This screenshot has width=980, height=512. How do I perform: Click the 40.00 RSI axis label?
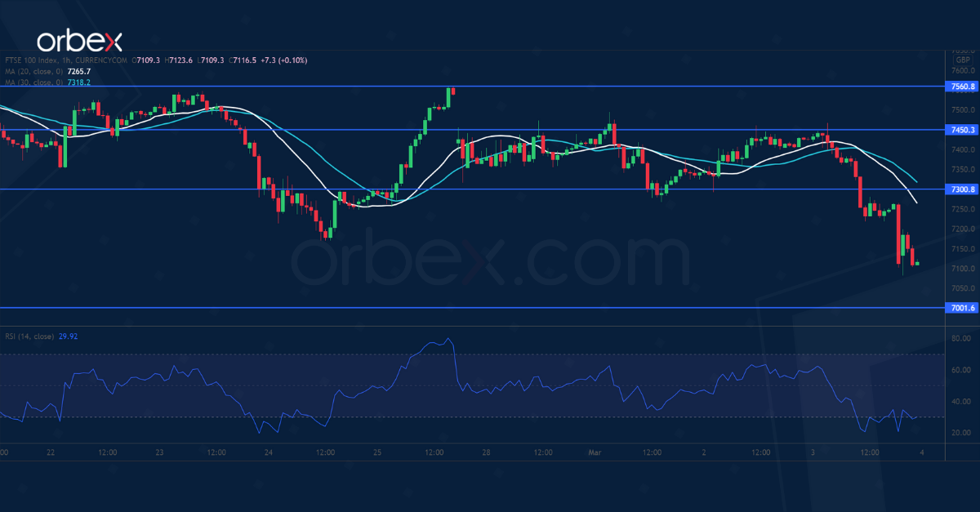[x=960, y=402]
